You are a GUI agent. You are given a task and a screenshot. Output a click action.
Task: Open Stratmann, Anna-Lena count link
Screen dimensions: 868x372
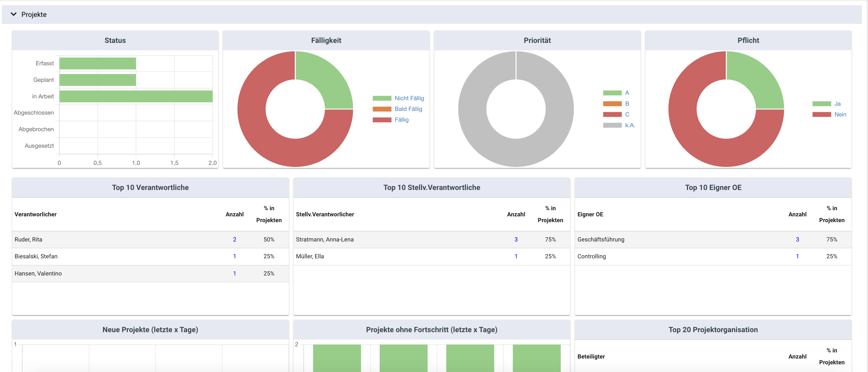click(x=516, y=239)
